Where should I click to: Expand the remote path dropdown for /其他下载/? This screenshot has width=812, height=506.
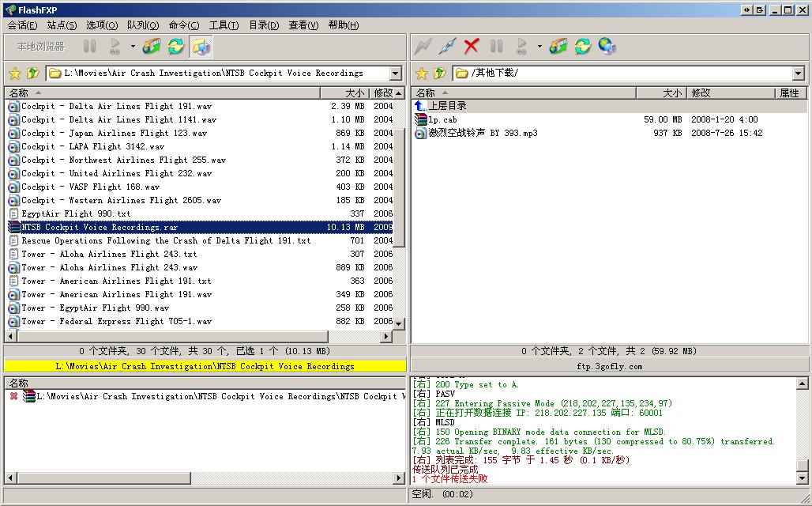point(798,73)
